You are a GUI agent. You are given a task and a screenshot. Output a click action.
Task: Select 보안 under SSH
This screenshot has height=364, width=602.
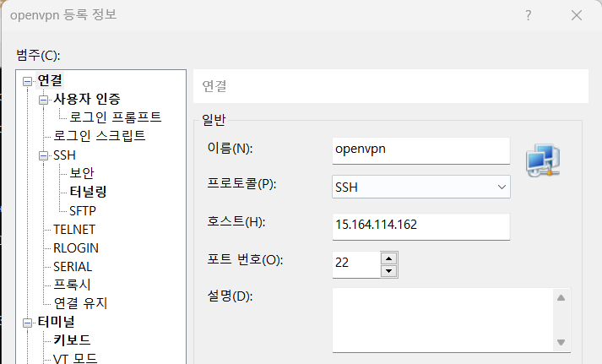(x=82, y=173)
